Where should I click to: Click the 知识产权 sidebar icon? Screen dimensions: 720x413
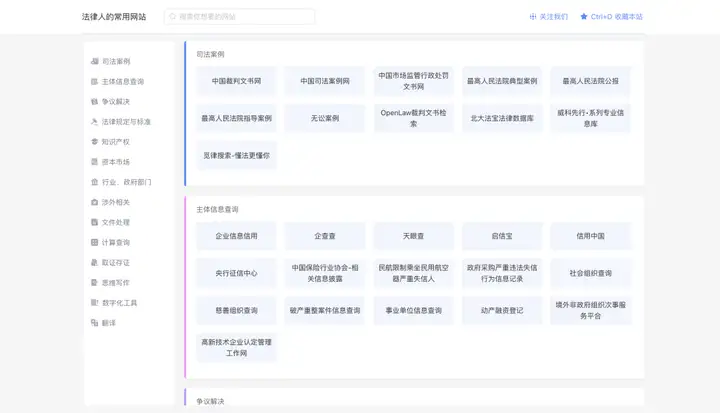[95, 141]
